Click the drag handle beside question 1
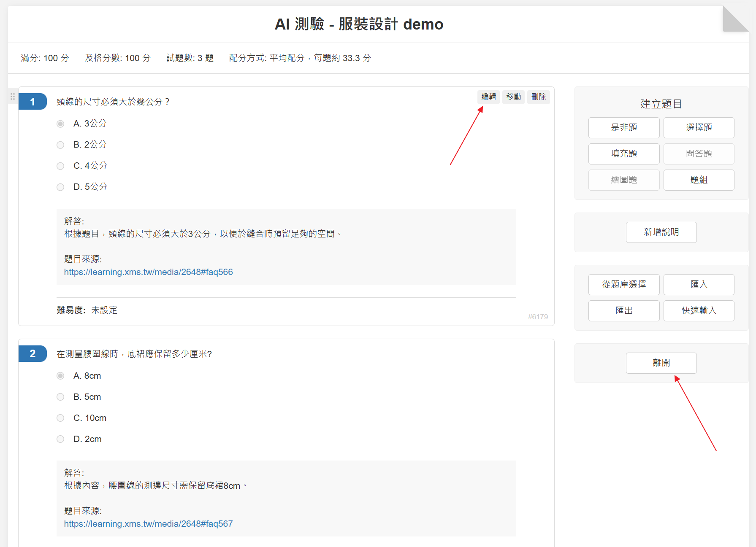Image resolution: width=756 pixels, height=547 pixels. (13, 97)
